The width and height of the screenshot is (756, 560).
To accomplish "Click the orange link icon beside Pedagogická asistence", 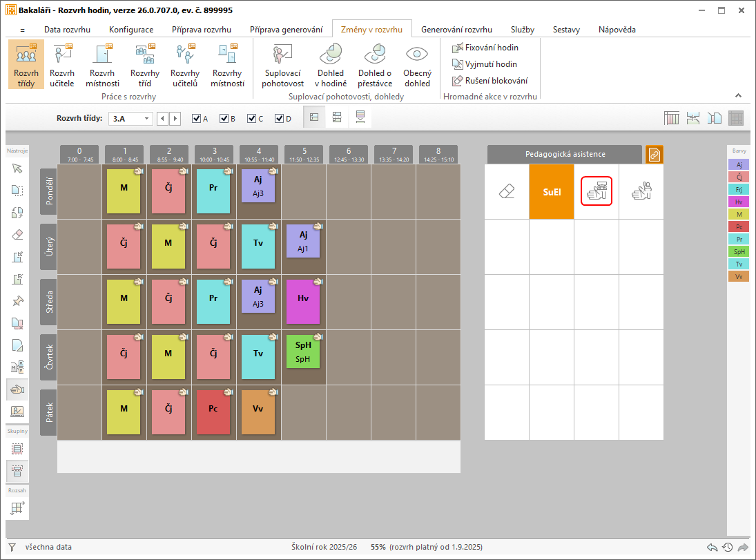I will [x=655, y=155].
